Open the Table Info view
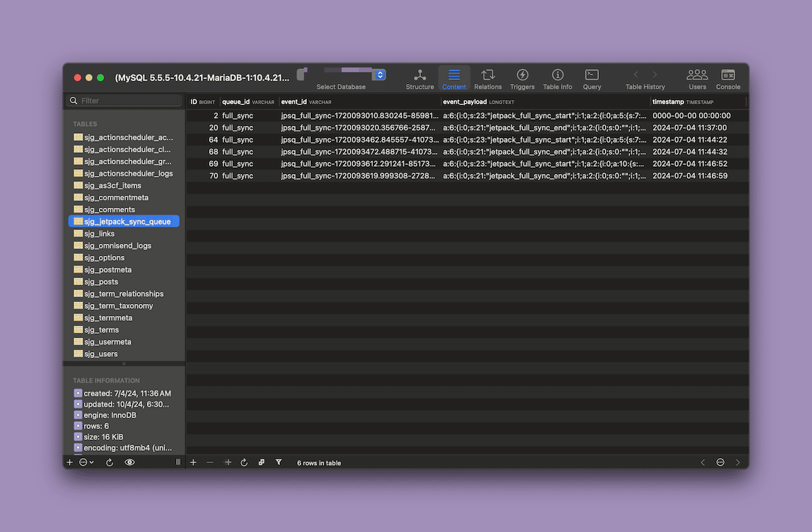 (558, 79)
